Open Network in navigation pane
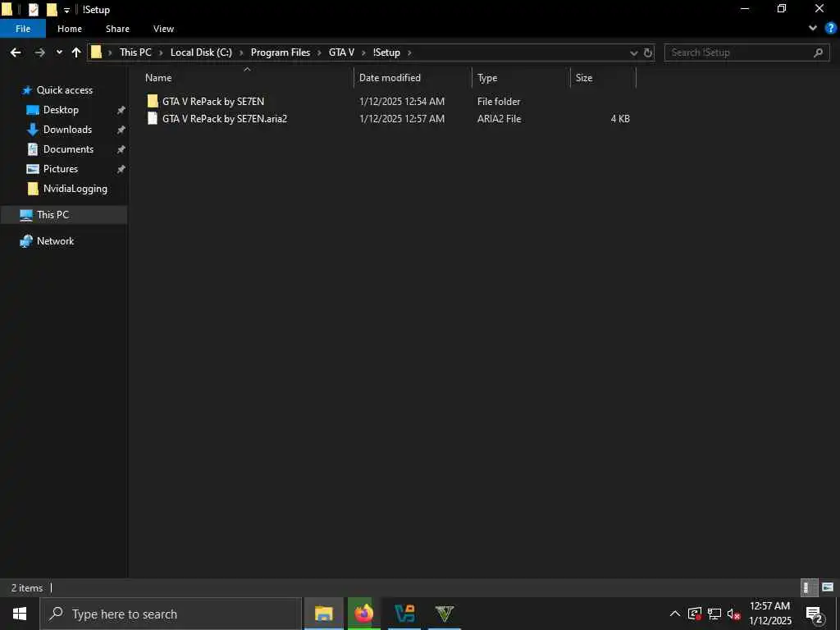The height and width of the screenshot is (630, 840). (x=55, y=241)
